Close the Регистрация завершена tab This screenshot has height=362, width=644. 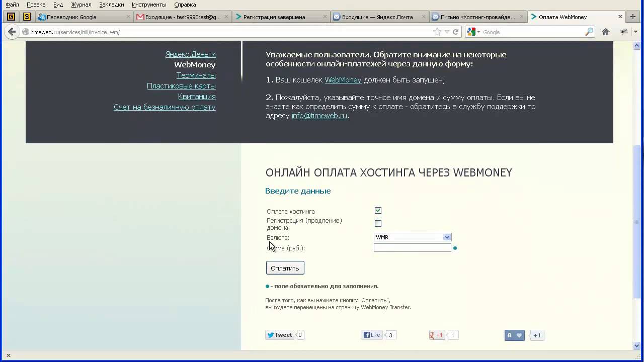click(325, 17)
